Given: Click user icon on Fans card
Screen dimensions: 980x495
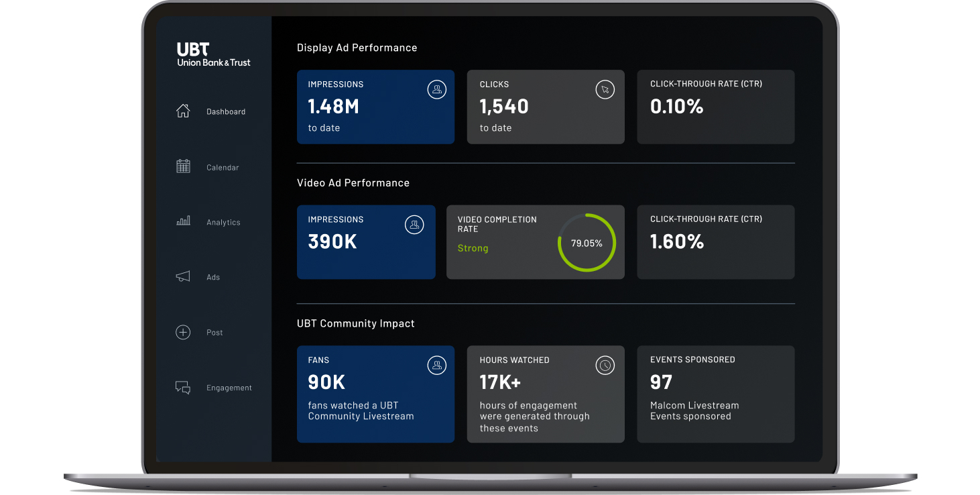Looking at the screenshot, I should (436, 365).
